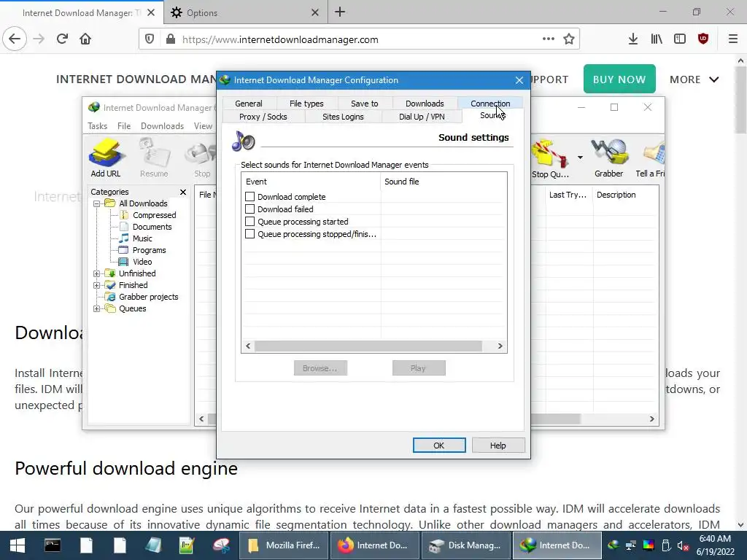Select Compressed category in tree
The image size is (747, 560).
pyautogui.click(x=155, y=215)
